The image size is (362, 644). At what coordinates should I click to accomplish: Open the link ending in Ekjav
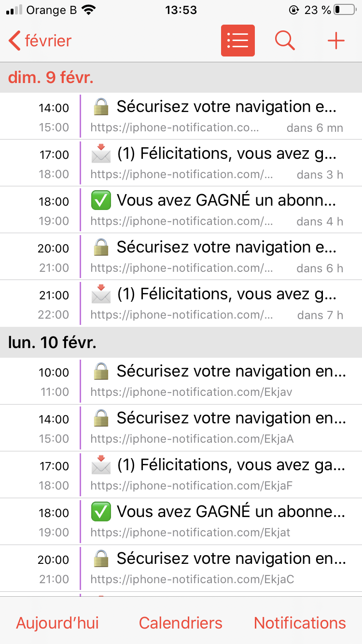[191, 392]
